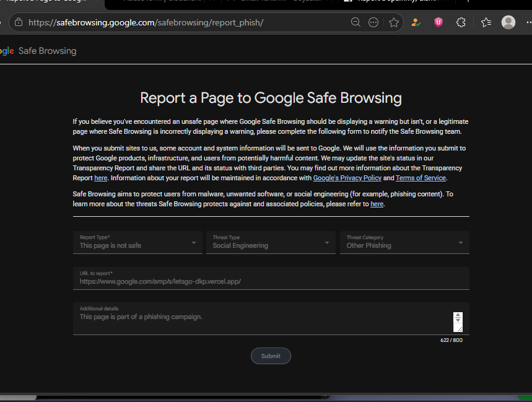
Task: Open the Threat Category dropdown
Action: [x=404, y=242]
